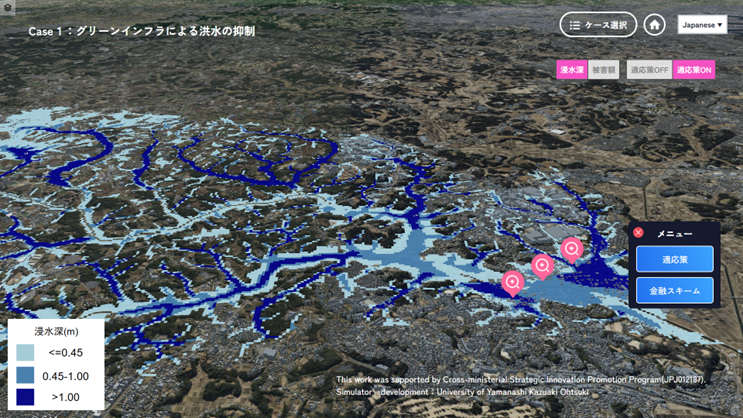Click the Case 1 title text
Image resolution: width=743 pixels, height=418 pixels.
(141, 32)
